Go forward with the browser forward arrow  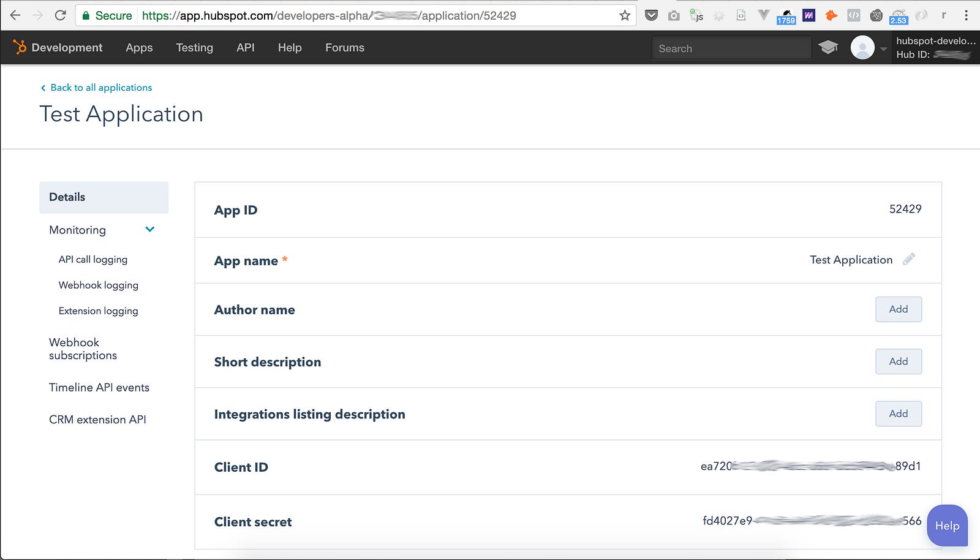[38, 15]
